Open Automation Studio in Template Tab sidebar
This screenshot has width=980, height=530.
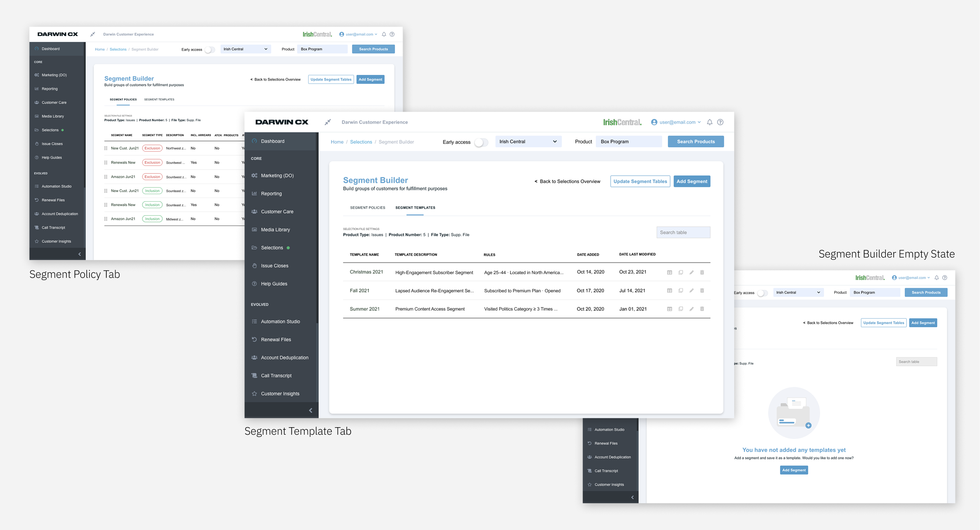280,322
